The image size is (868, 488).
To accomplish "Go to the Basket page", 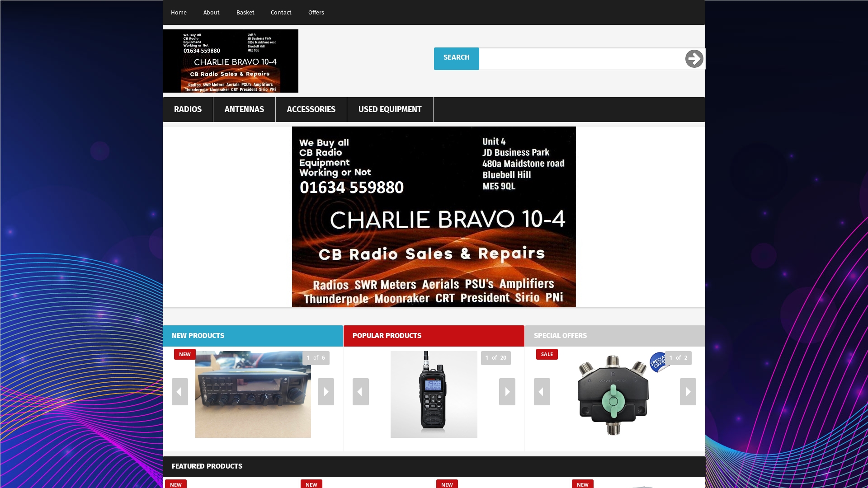I will [x=245, y=12].
